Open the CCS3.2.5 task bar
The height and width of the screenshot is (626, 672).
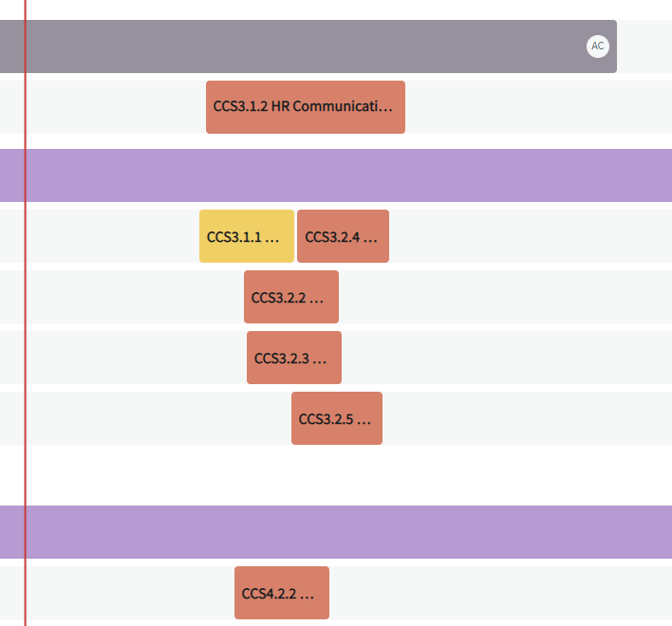(337, 418)
